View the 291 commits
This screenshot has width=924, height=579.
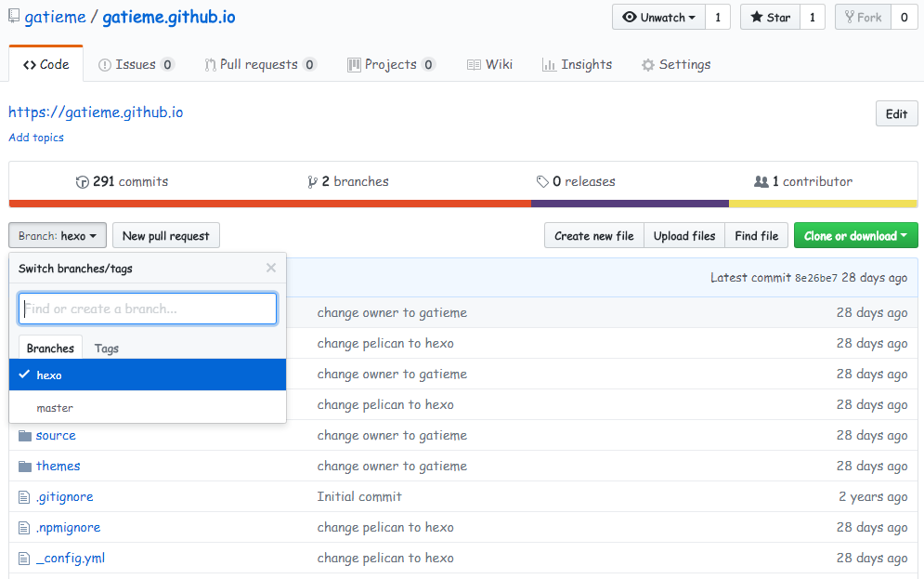tap(122, 181)
